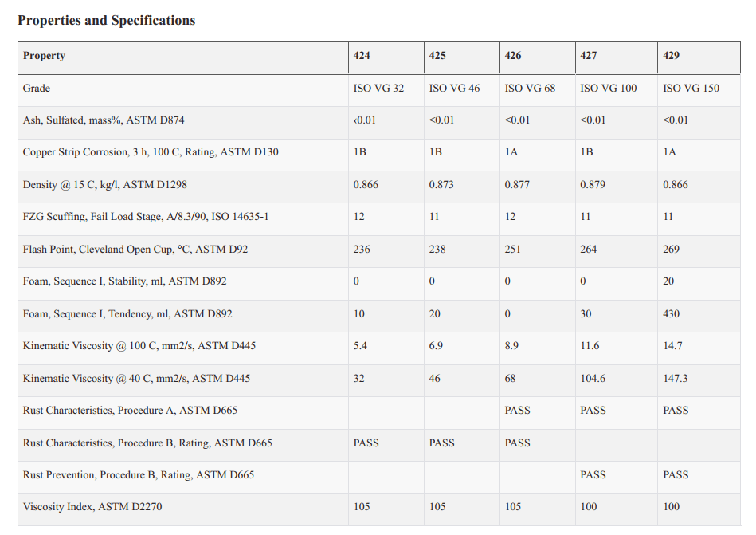Select the "Flash Point, Cleveland Open Cup" label
Viewport: 756px width, 535px height.
tap(135, 250)
